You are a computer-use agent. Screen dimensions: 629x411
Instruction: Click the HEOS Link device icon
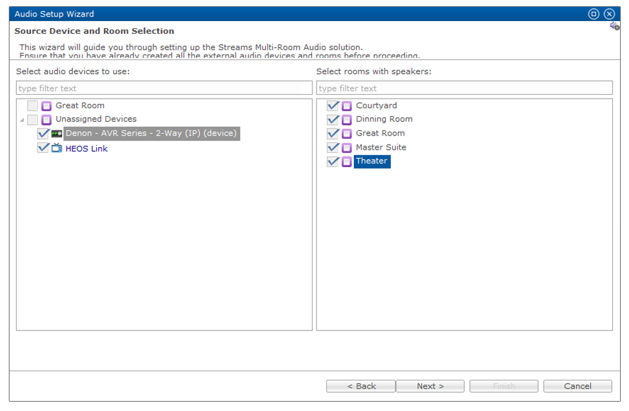coord(57,148)
